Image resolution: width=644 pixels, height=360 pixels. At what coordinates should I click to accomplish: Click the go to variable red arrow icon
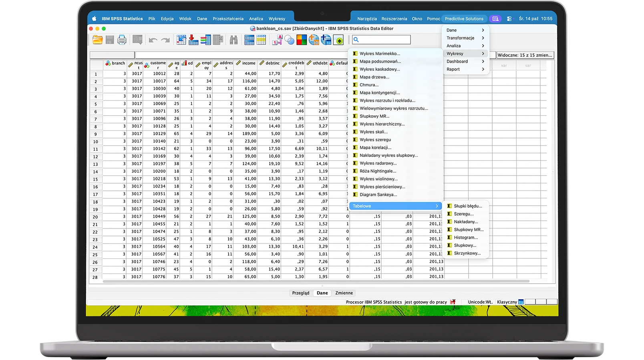tap(193, 40)
